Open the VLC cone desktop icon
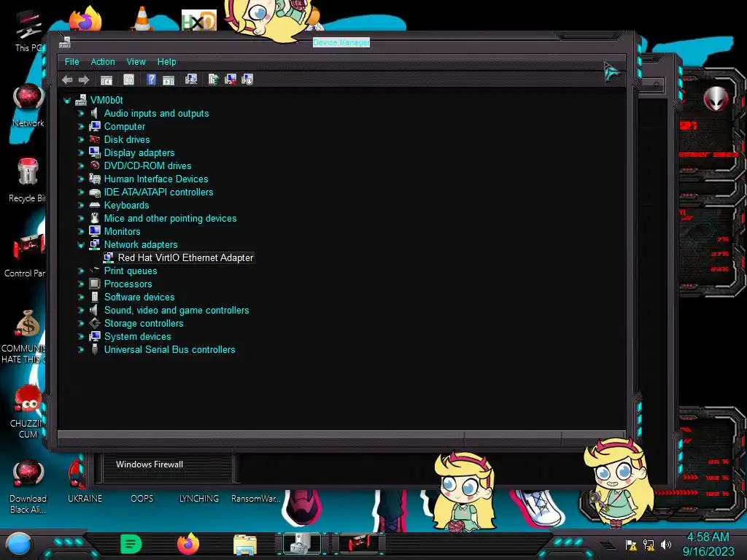 (x=142, y=19)
